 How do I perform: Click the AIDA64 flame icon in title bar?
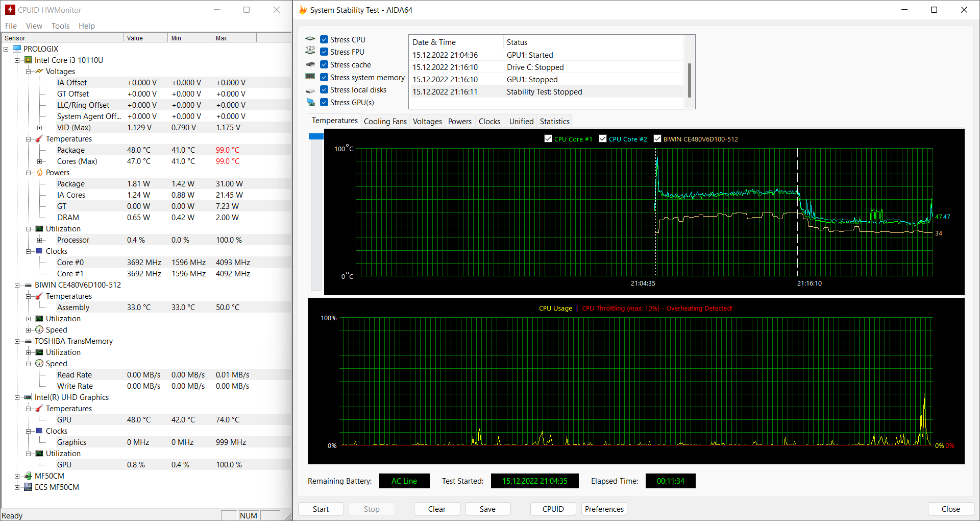click(x=303, y=10)
